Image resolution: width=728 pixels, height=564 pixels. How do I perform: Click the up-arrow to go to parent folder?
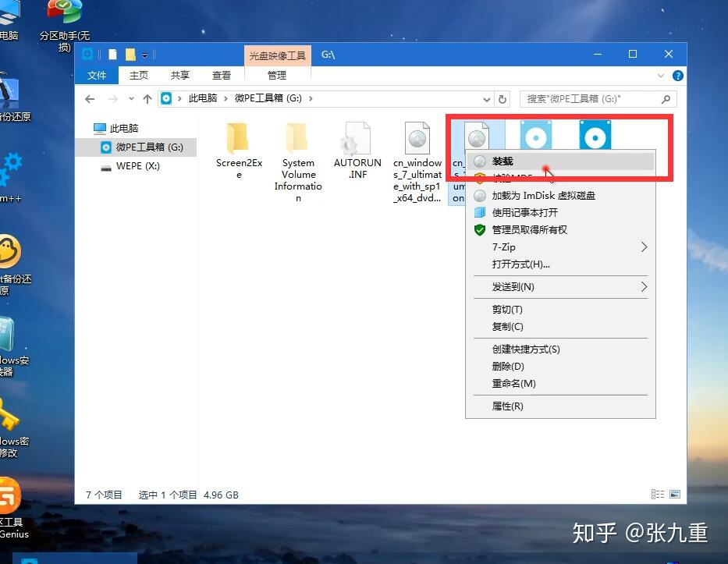(x=148, y=98)
